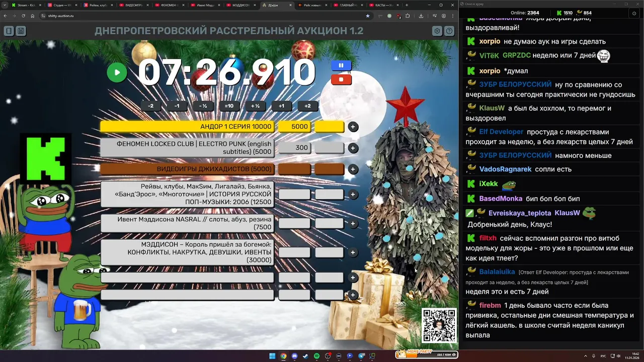
Task: Click username VadosRagnarek in chat
Action: (x=505, y=169)
